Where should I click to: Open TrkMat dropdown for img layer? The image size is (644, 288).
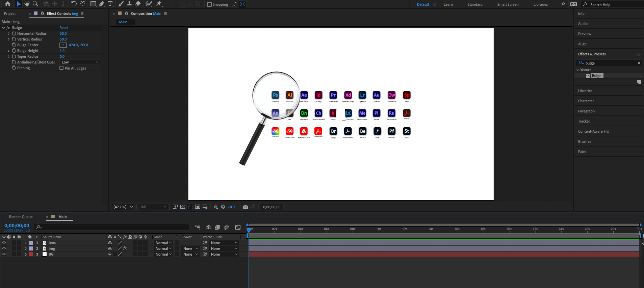coord(190,248)
